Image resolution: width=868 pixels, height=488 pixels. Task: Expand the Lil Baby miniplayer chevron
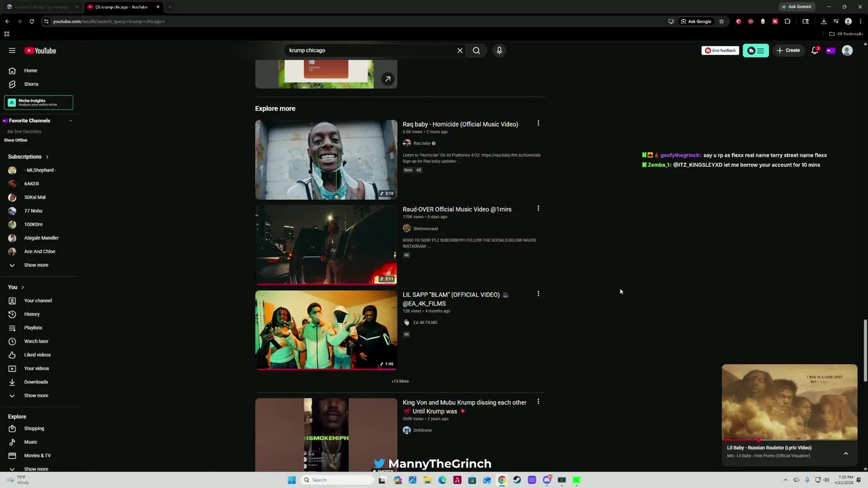[846, 453]
